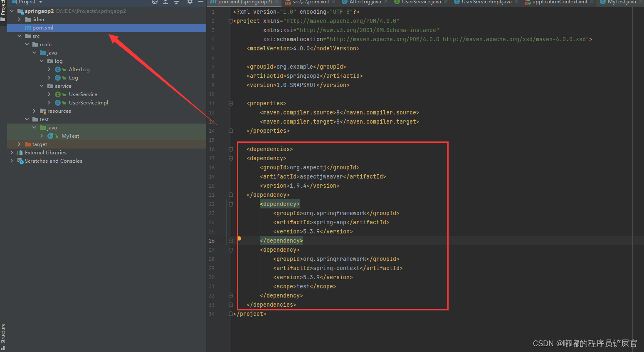Click the spring-aop artifactId text
This screenshot has height=352, width=644.
point(329,222)
